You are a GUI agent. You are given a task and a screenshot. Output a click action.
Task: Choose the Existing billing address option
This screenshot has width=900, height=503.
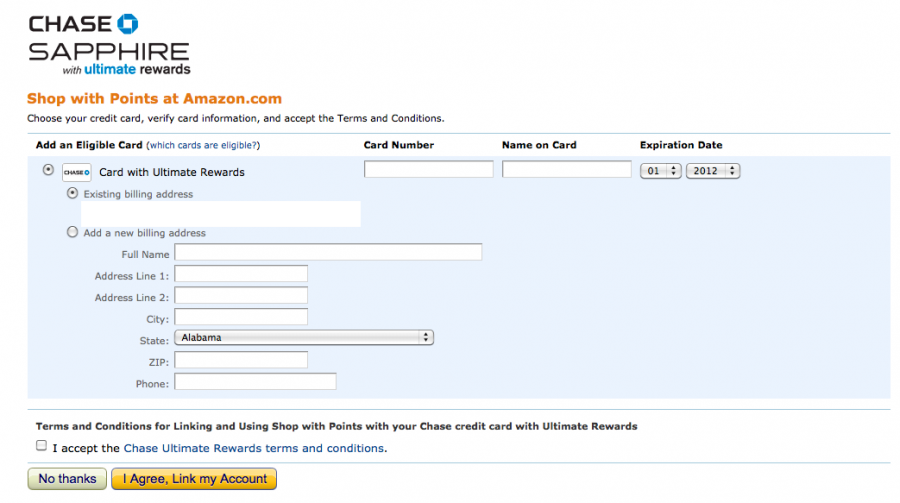tap(71, 193)
